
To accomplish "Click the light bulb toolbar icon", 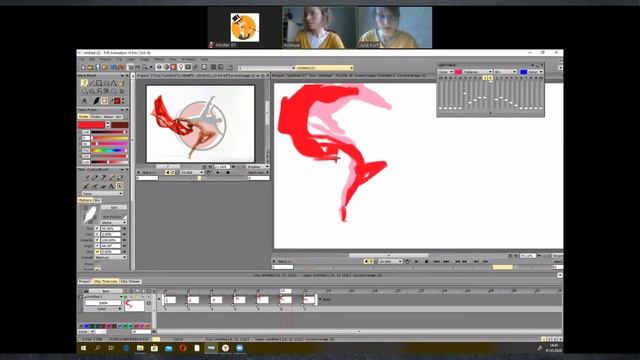I will (181, 67).
